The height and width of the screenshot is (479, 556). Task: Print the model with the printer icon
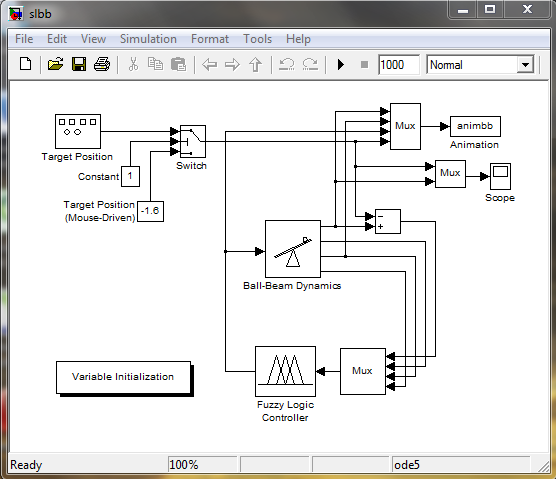102,65
